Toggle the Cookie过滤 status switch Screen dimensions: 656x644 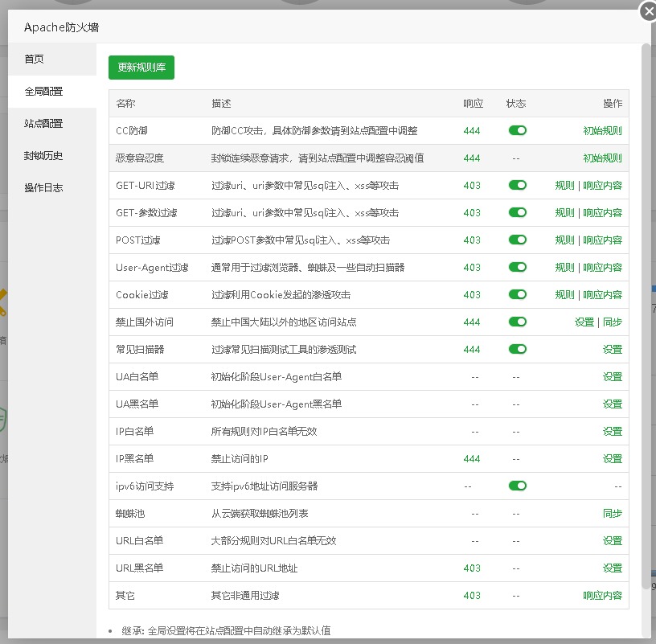coord(518,294)
